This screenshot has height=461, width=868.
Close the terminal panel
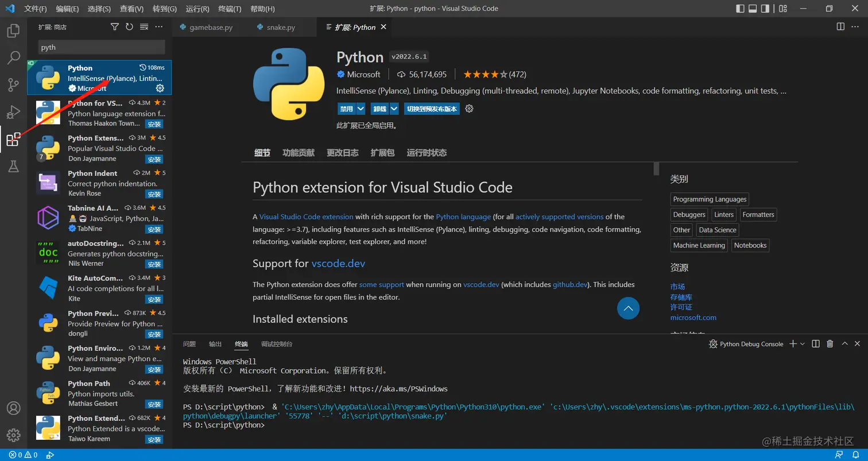[x=858, y=344]
